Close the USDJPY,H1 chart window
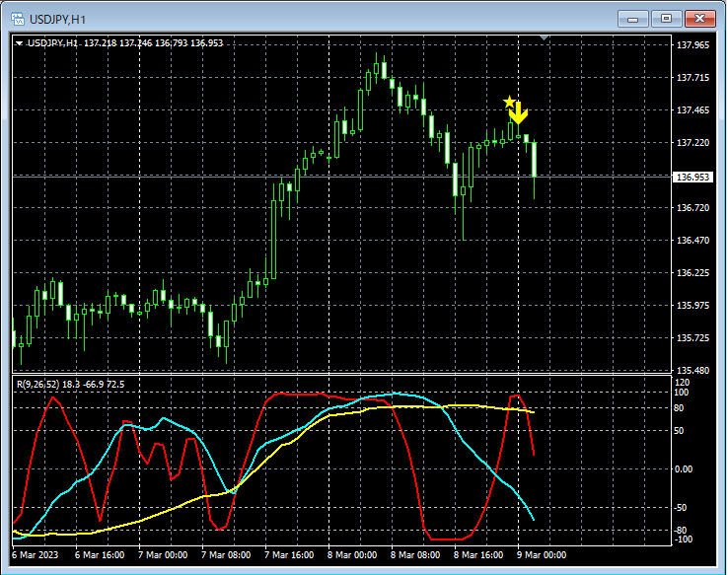 click(699, 19)
